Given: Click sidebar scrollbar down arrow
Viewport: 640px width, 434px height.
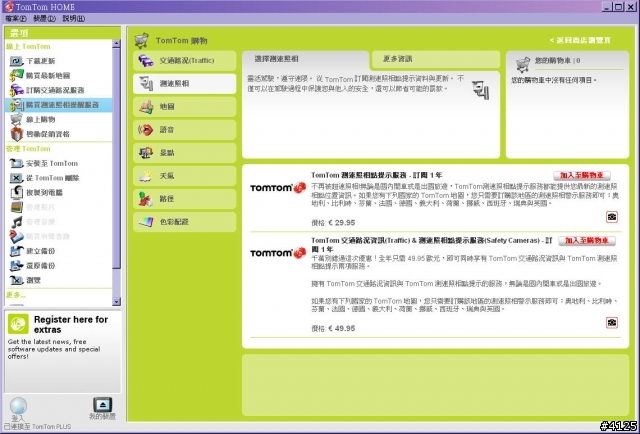Looking at the screenshot, I should tap(116, 302).
